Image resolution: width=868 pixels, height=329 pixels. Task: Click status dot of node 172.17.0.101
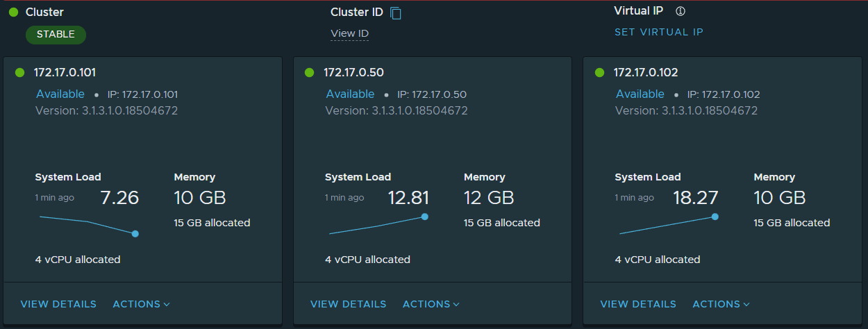pyautogui.click(x=19, y=72)
